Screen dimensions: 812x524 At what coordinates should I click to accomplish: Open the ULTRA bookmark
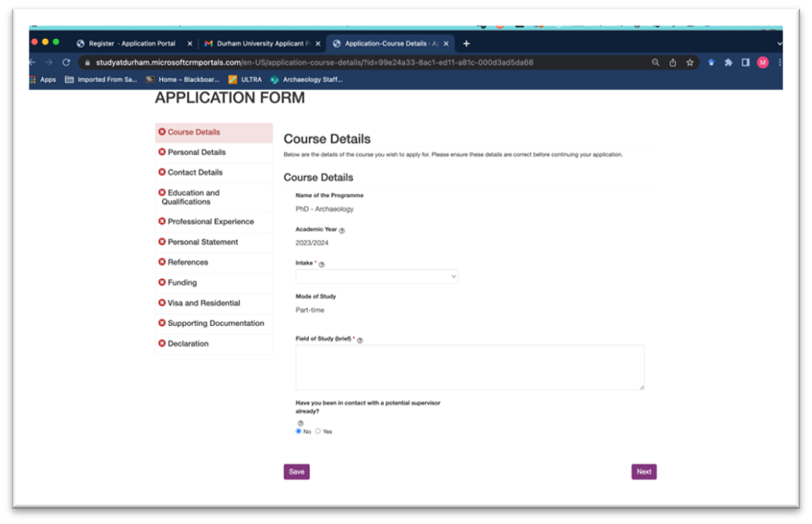245,80
